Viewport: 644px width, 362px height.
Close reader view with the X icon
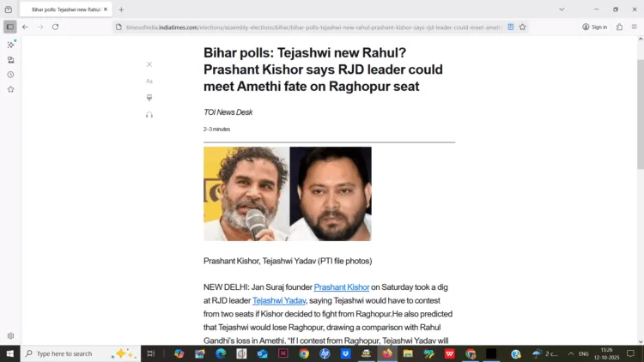tap(149, 64)
